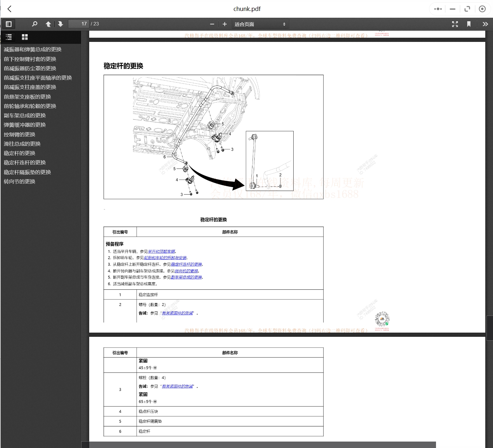Toggle the sidebar panel button

pos(9,24)
